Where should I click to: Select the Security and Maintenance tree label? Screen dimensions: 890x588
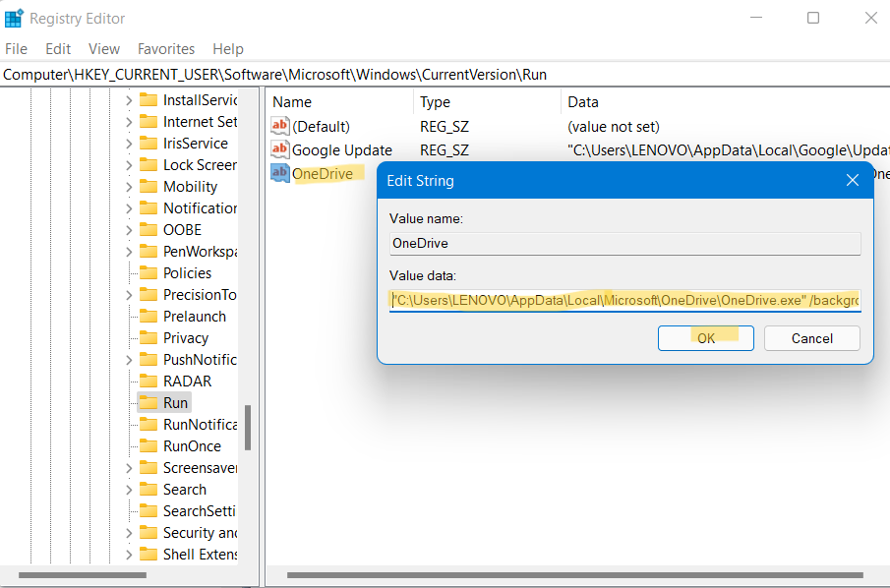200,532
